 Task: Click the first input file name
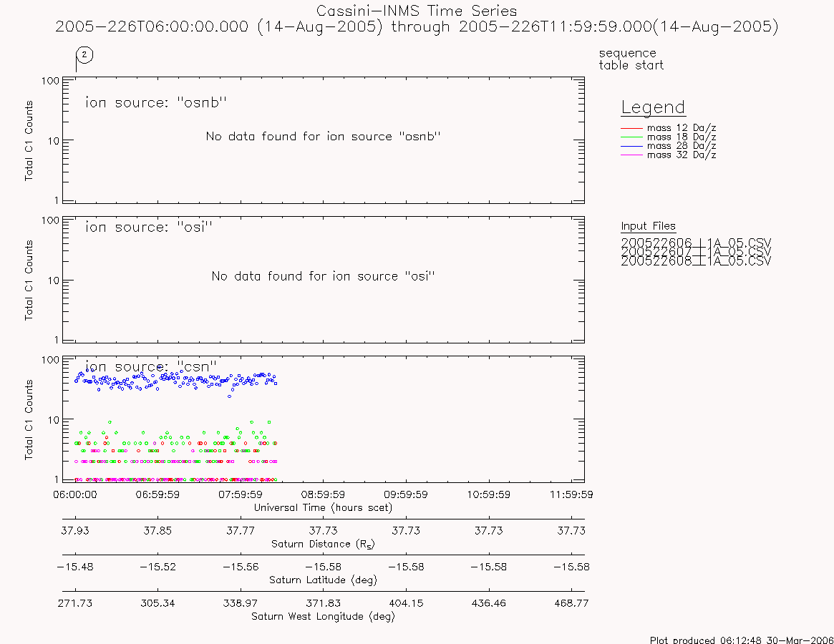click(x=696, y=243)
